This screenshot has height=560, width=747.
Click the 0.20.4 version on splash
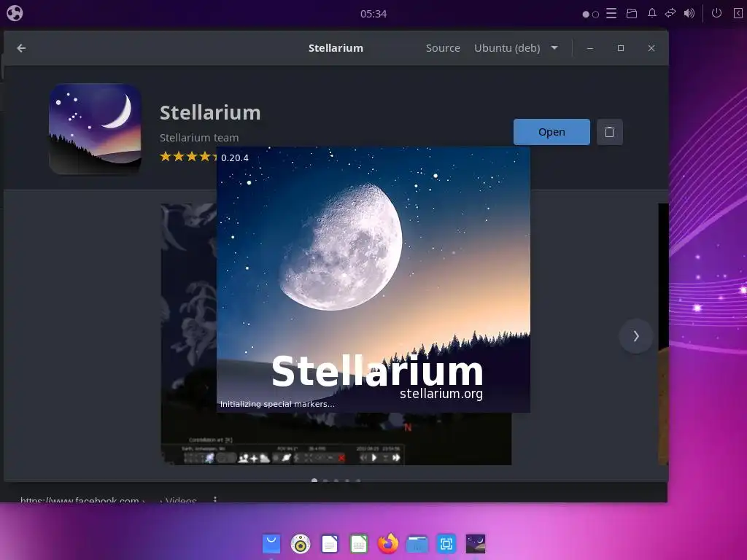(x=235, y=158)
